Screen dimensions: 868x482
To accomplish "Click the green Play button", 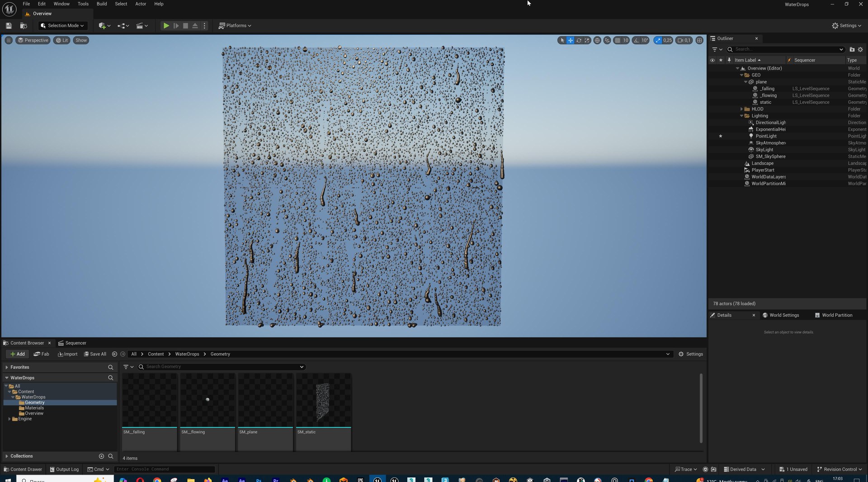I will click(166, 26).
